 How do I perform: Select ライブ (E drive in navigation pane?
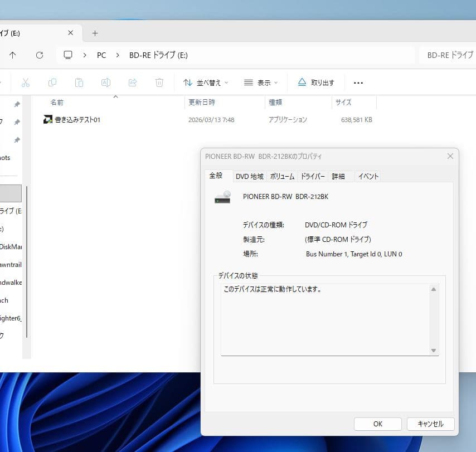pos(11,211)
